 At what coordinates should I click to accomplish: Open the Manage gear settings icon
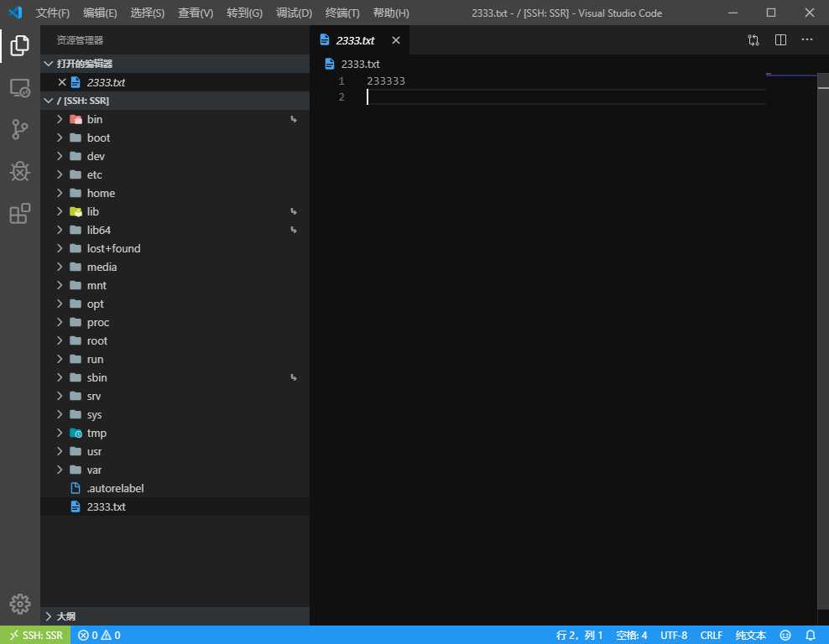coord(19,604)
